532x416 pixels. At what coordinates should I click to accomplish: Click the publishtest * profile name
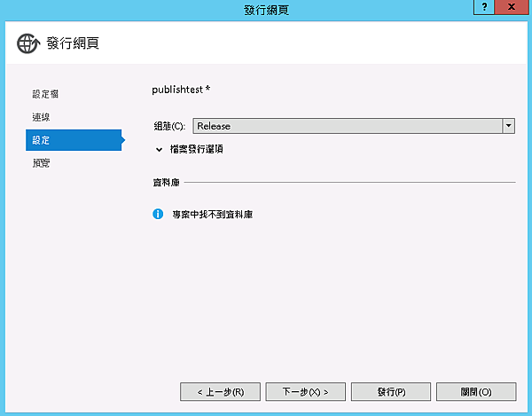(181, 90)
